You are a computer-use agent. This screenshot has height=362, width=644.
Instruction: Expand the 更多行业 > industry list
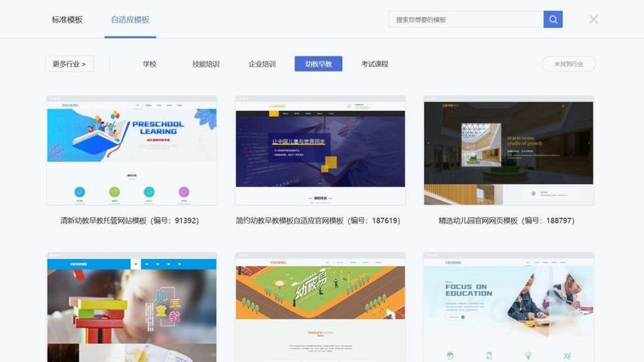[x=69, y=64]
